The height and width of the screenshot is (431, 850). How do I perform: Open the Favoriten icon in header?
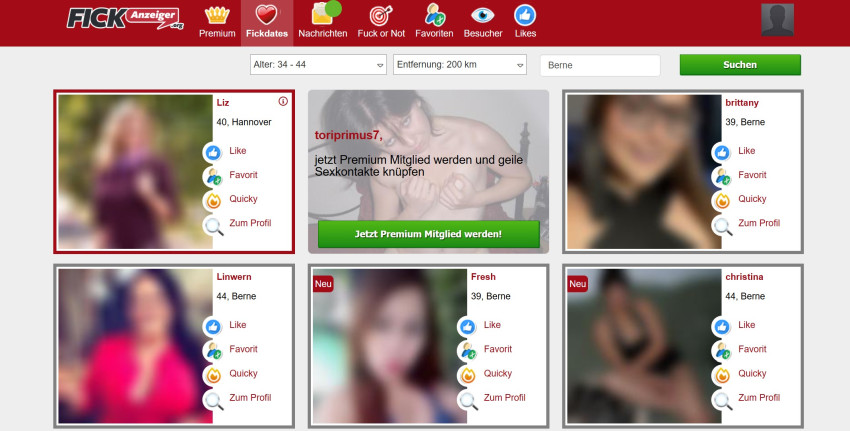pyautogui.click(x=434, y=16)
